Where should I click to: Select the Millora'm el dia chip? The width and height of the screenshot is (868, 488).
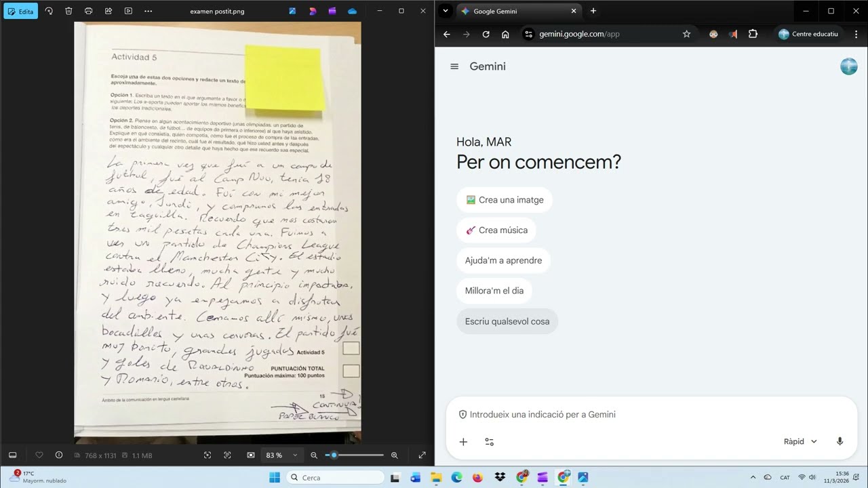494,291
